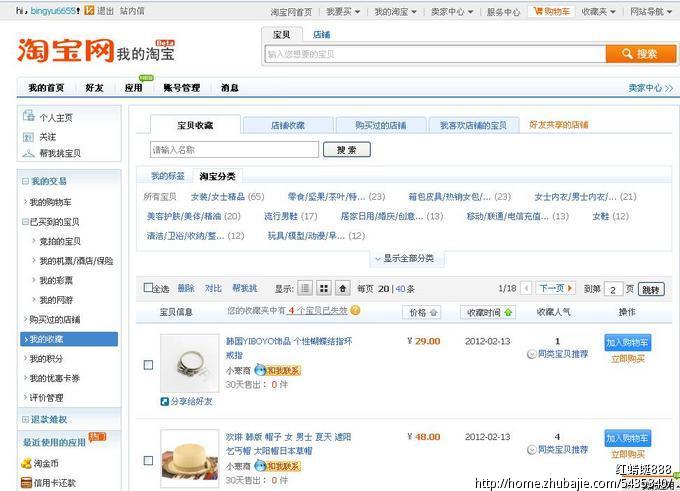Click 同类宝贝推荐 icon for the hat item
680x491 pixels.
click(x=532, y=450)
